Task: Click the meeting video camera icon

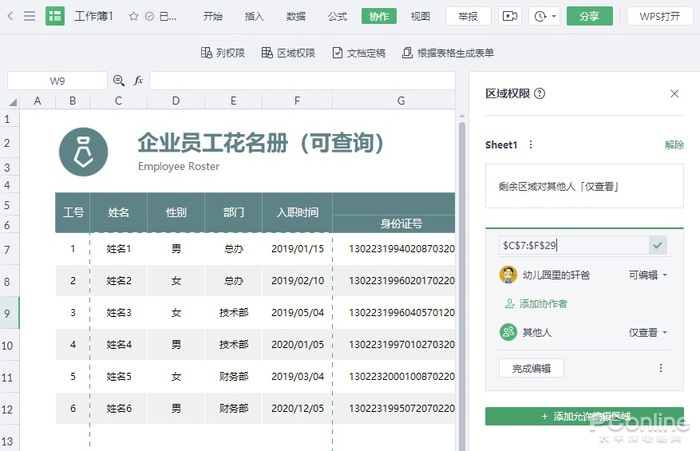Action: [510, 17]
